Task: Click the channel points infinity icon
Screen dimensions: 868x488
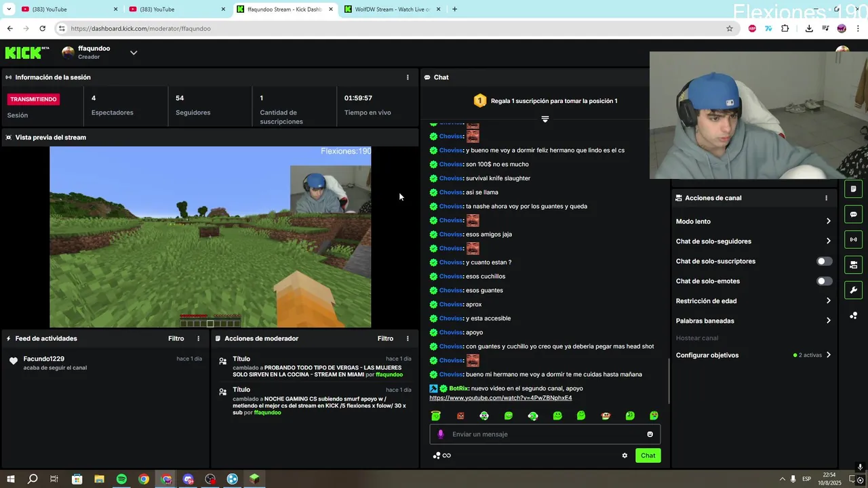Action: pos(446,455)
